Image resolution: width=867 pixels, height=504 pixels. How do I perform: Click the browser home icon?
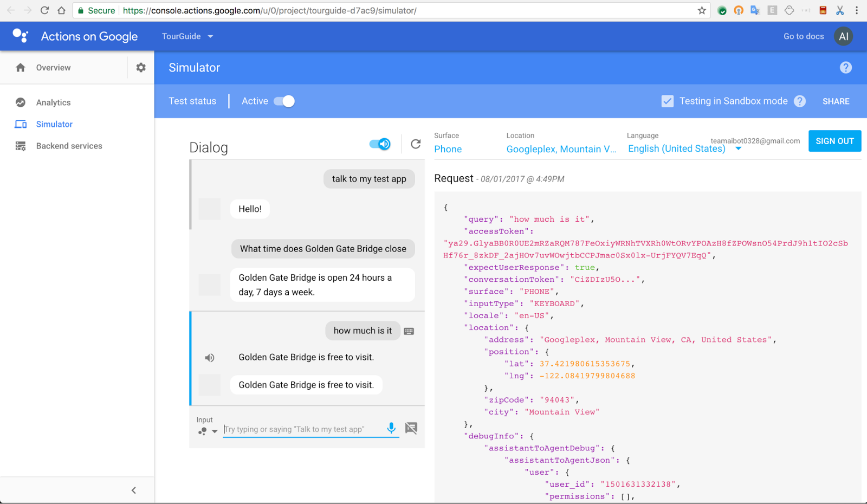click(61, 10)
